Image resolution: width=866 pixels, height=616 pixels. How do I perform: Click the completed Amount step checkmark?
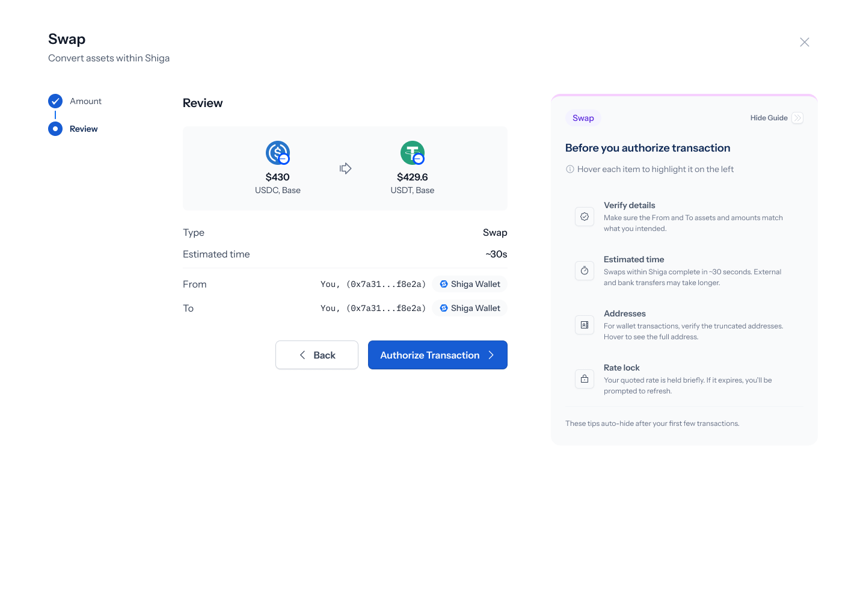[55, 101]
